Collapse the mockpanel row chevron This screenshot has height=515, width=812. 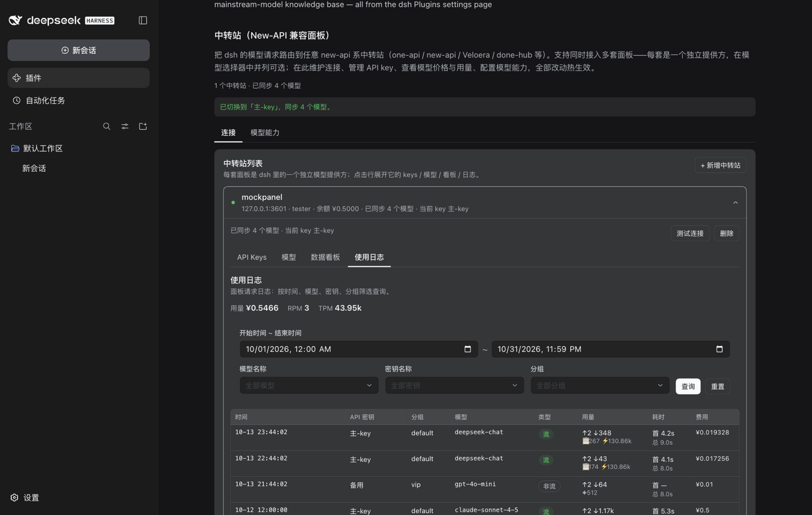pyautogui.click(x=735, y=203)
